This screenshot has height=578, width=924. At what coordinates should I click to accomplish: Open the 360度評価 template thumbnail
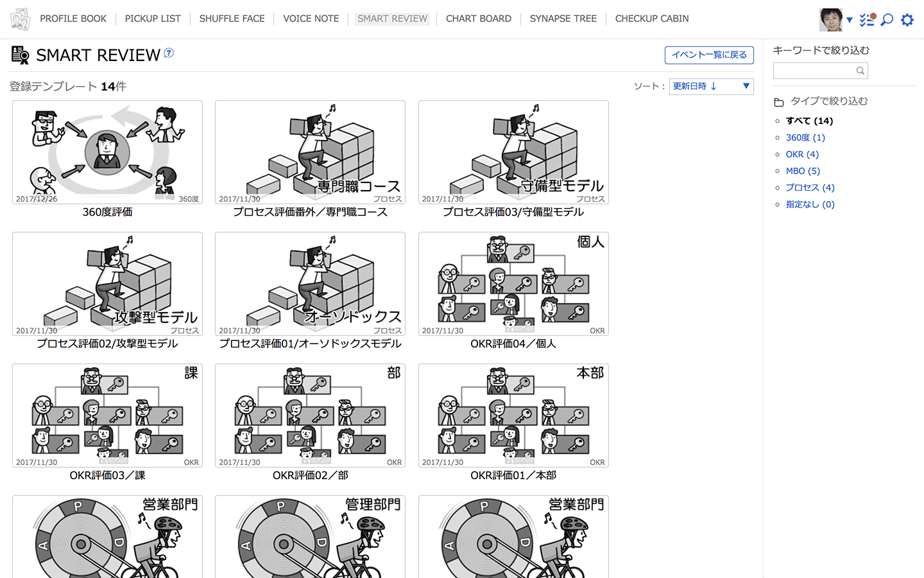pos(107,152)
